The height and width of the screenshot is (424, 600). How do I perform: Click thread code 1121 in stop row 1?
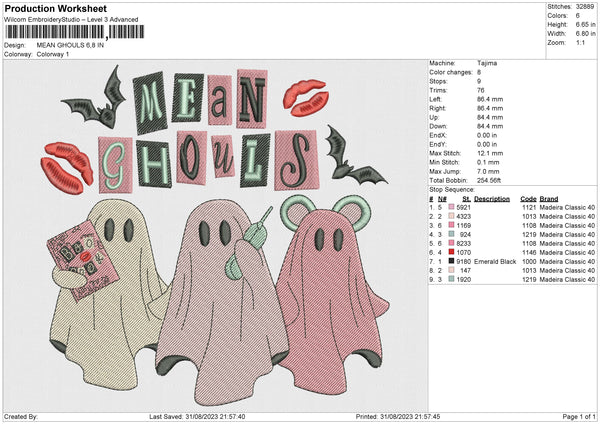click(x=529, y=207)
